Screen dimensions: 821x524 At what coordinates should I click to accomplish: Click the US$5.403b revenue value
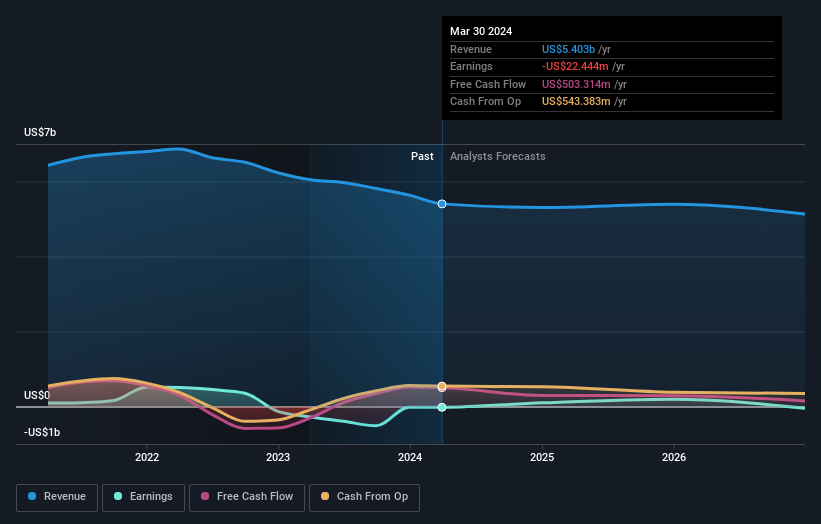point(568,49)
